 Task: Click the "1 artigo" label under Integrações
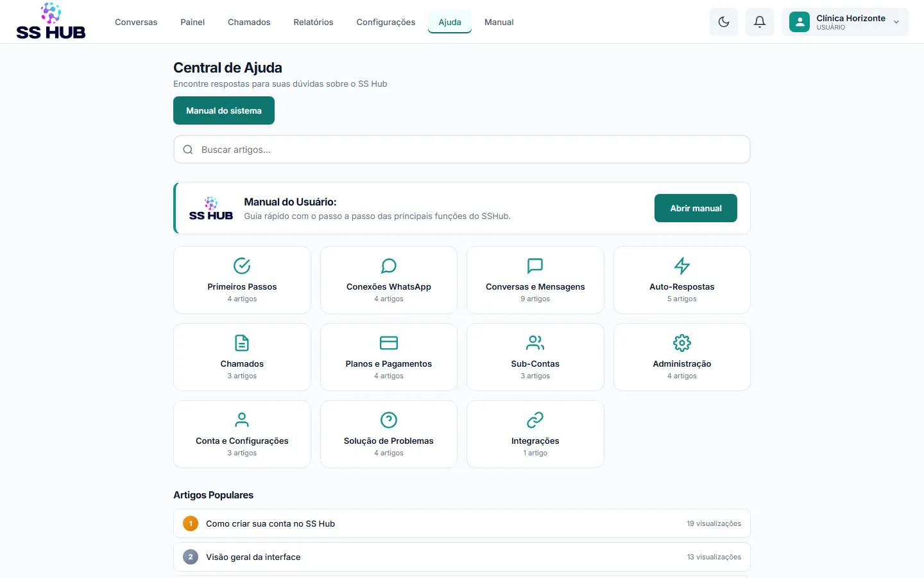click(535, 453)
